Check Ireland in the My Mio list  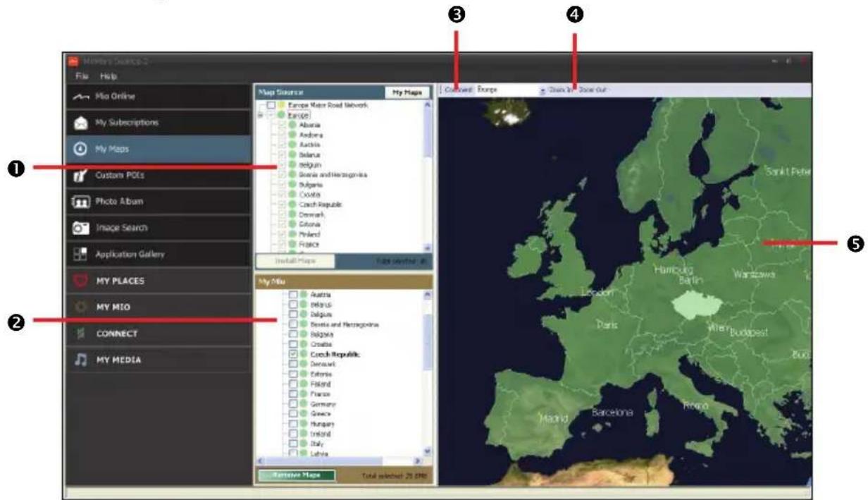(294, 434)
